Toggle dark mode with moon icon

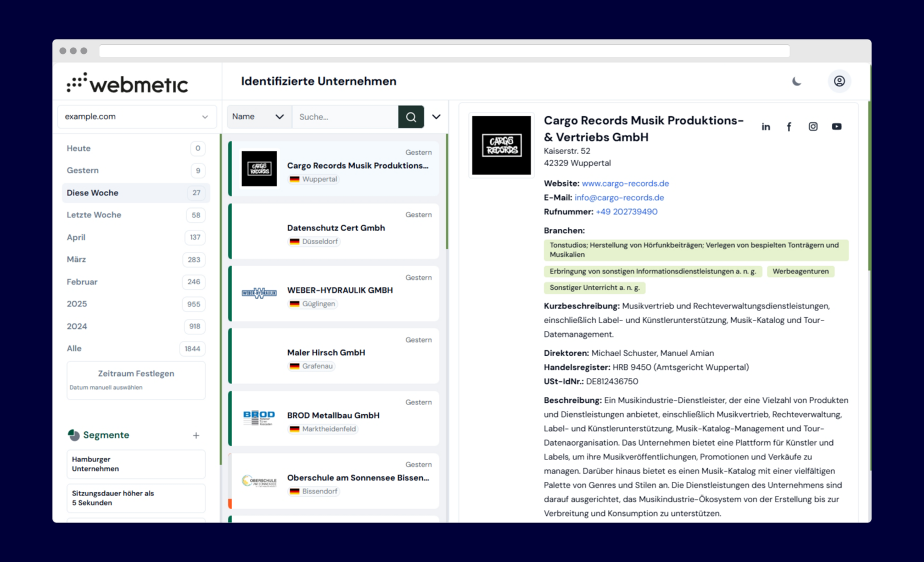(x=797, y=81)
